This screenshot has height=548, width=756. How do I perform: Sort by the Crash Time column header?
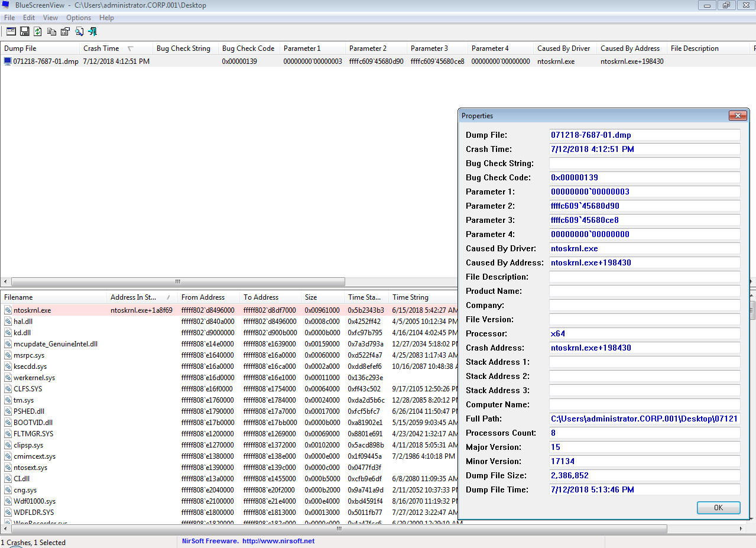pyautogui.click(x=116, y=48)
